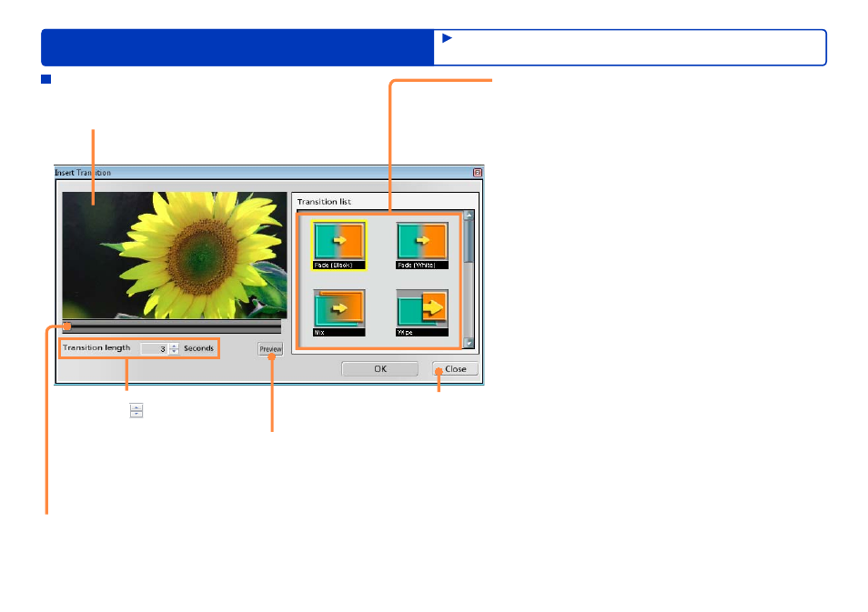Choose the Wipe transition effect
This screenshot has height=612, width=868.
[x=422, y=312]
